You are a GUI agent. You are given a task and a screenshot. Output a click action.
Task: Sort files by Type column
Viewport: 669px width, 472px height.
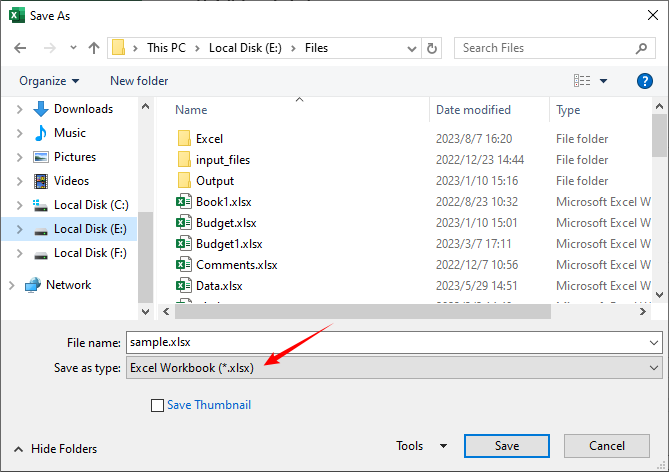(x=568, y=110)
